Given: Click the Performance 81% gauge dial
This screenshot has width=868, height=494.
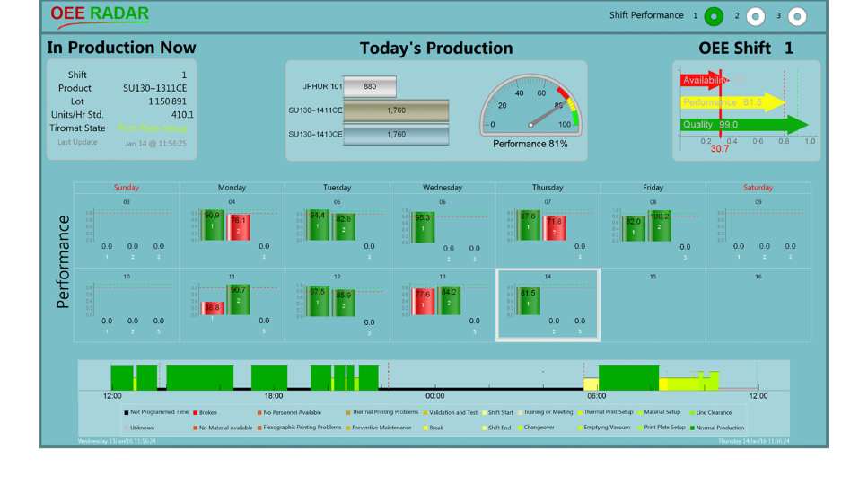Looking at the screenshot, I should 530,105.
